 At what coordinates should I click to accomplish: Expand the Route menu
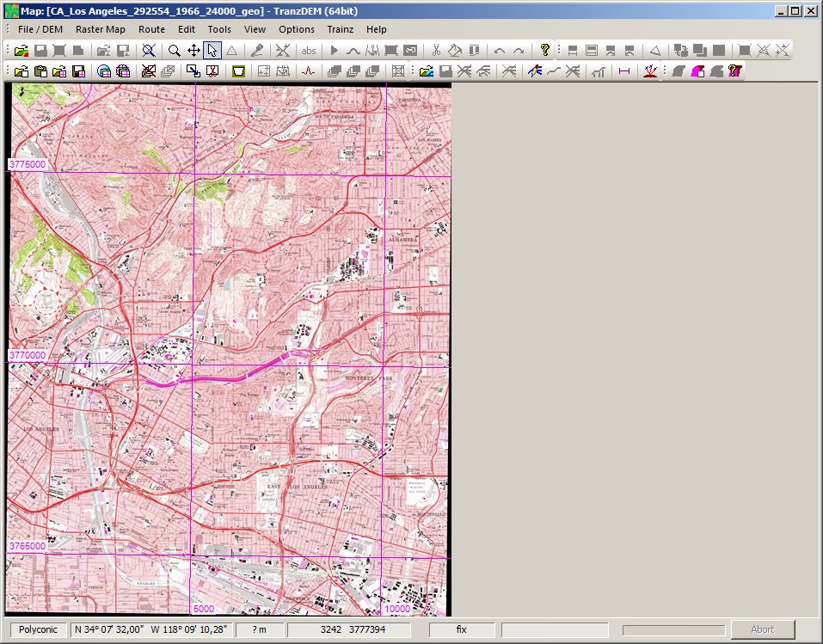coord(151,29)
